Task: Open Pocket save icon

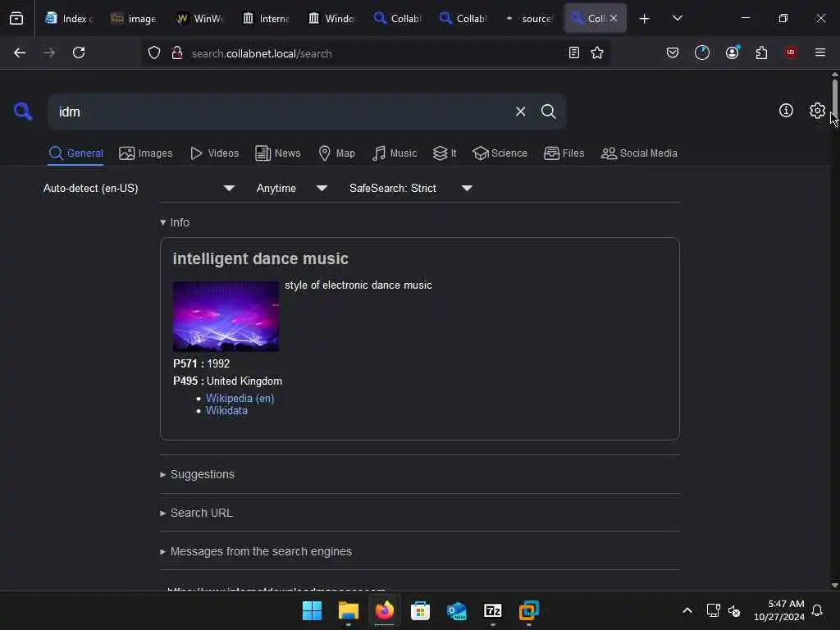Action: click(x=673, y=52)
